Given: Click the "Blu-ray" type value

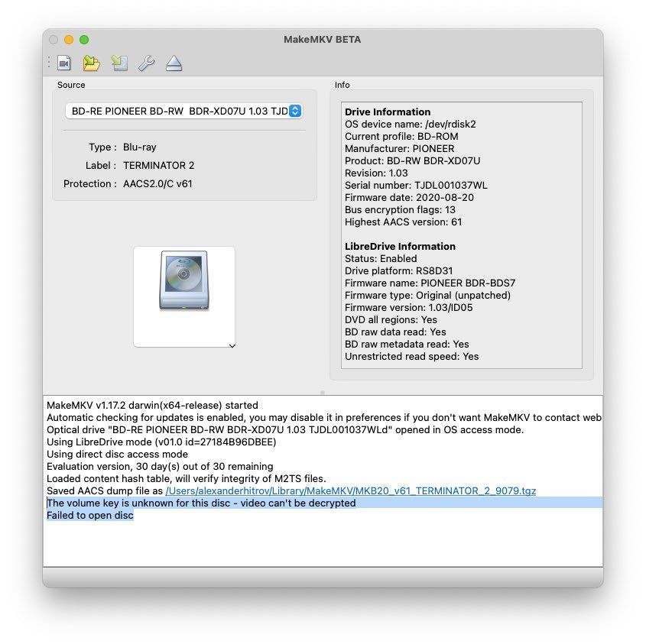Looking at the screenshot, I should [x=140, y=147].
